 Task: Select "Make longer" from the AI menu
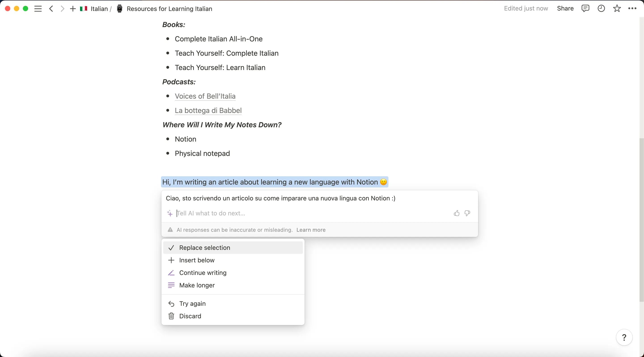coord(197,285)
